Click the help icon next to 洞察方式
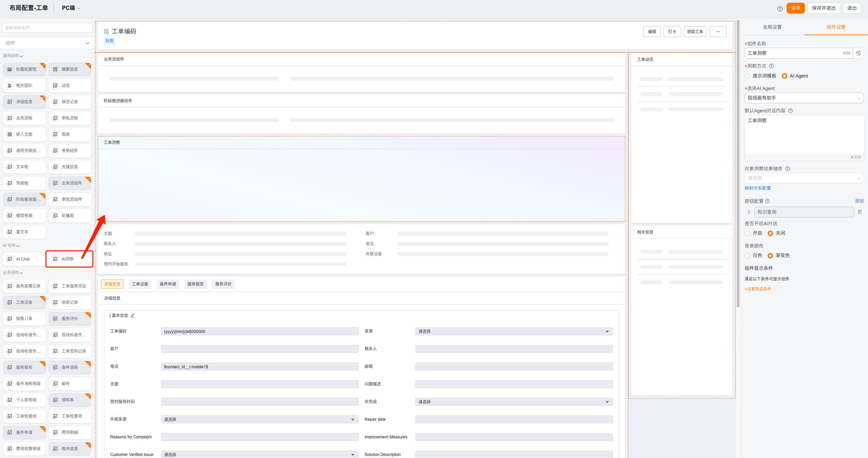The height and width of the screenshot is (458, 868). point(771,66)
